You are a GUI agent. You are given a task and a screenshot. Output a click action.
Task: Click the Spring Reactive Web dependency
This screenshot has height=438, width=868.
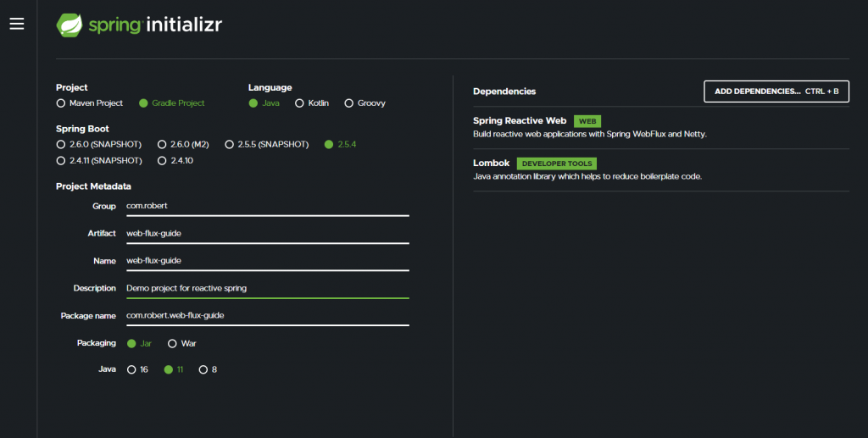(661, 128)
